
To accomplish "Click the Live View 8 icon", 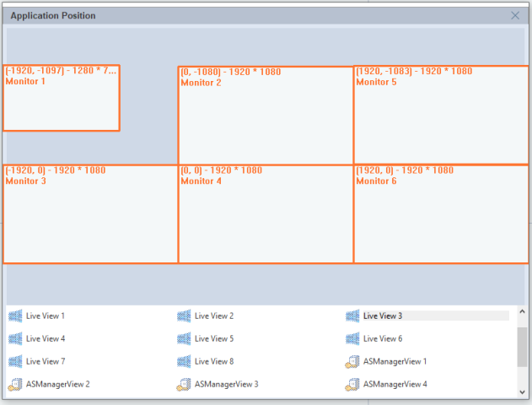I will pos(184,361).
